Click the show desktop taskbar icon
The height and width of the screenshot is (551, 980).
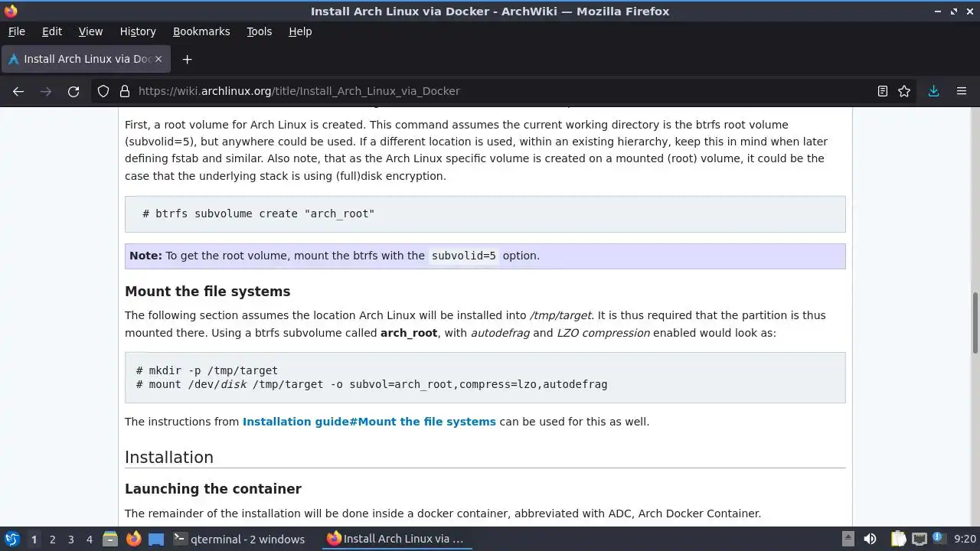coord(156,539)
